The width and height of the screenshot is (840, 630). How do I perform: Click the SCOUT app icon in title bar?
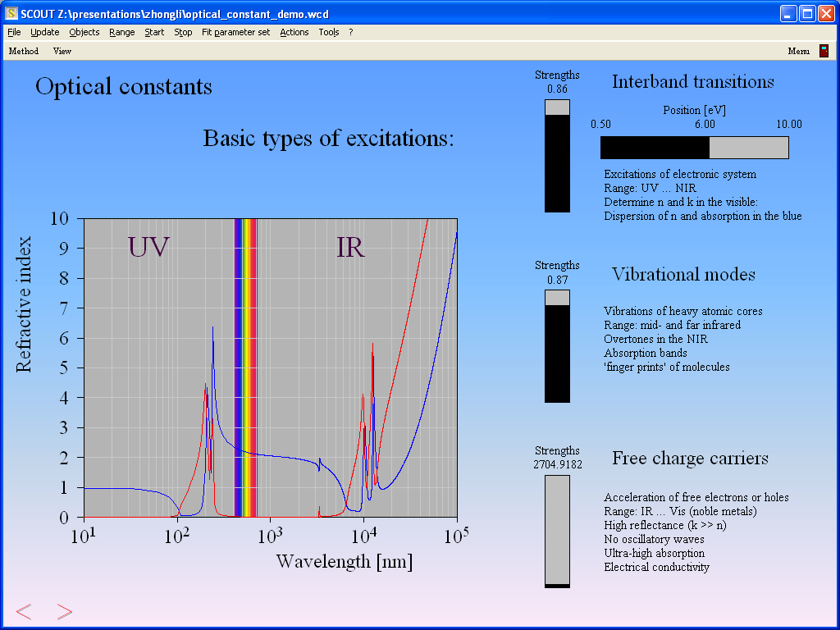[x=11, y=14]
